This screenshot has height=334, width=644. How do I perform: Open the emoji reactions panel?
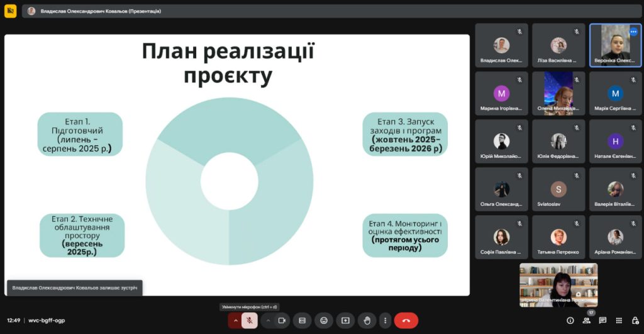point(324,320)
